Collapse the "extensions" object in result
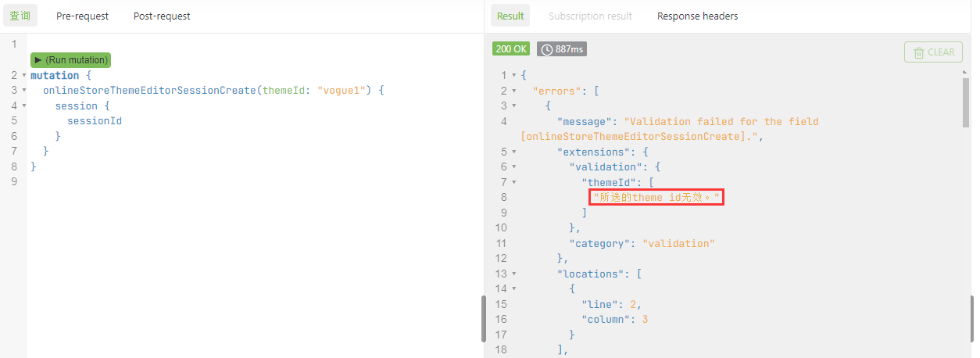The image size is (980, 358). (x=513, y=152)
